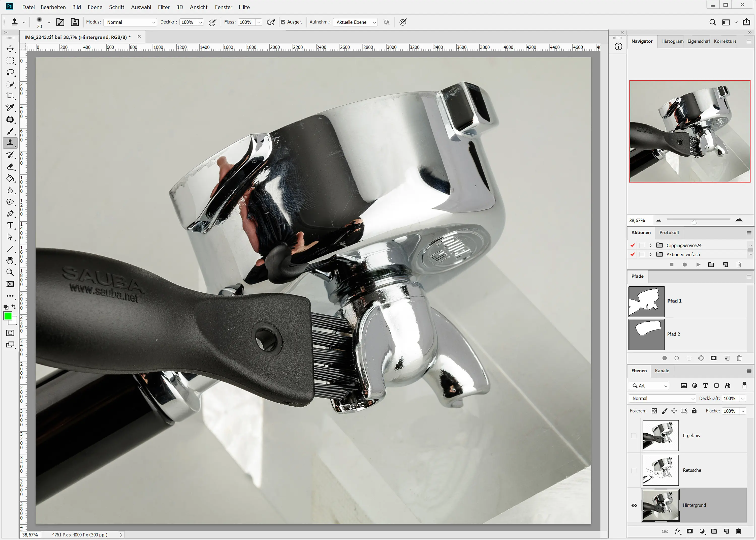Select the Type tool
This screenshot has height=540, width=756.
pos(10,226)
